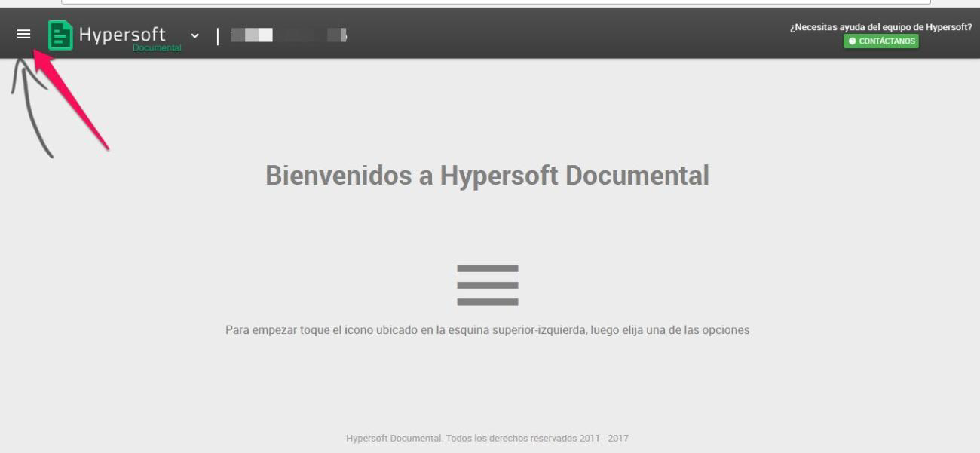Click the 'Bienvenidos a Hypersoft Documental' heading

tap(487, 176)
